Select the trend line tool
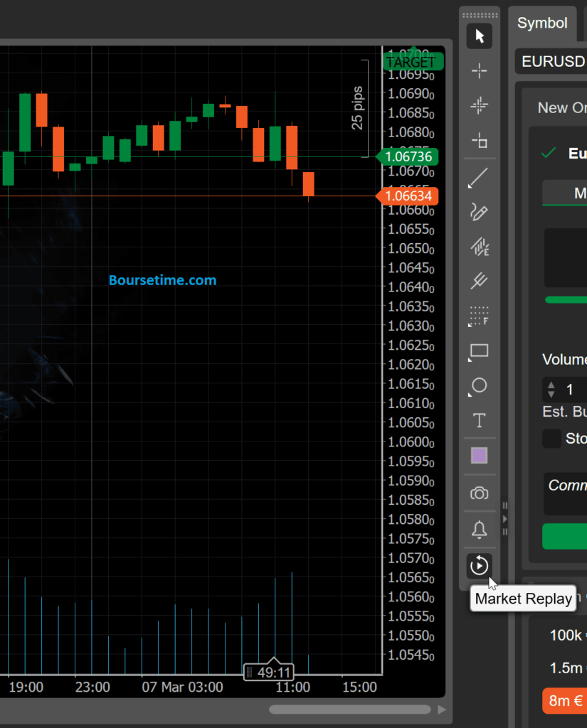Image resolution: width=587 pixels, height=728 pixels. [x=479, y=178]
